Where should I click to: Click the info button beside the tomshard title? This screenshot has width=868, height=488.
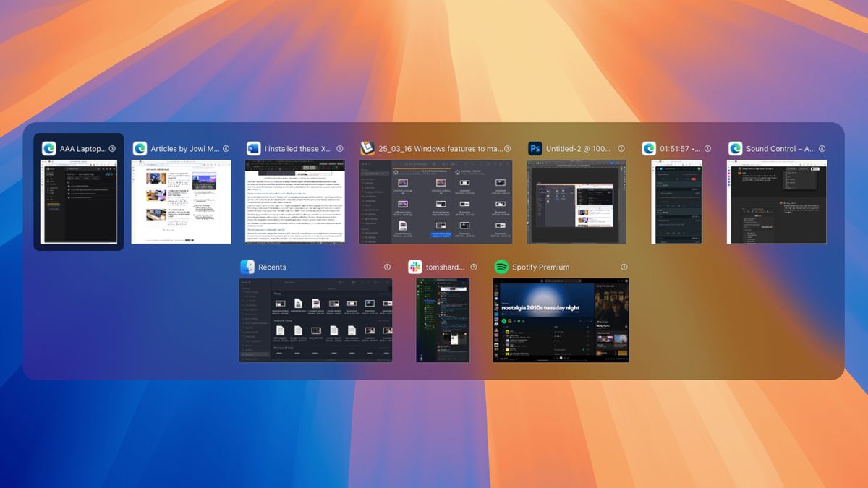474,266
